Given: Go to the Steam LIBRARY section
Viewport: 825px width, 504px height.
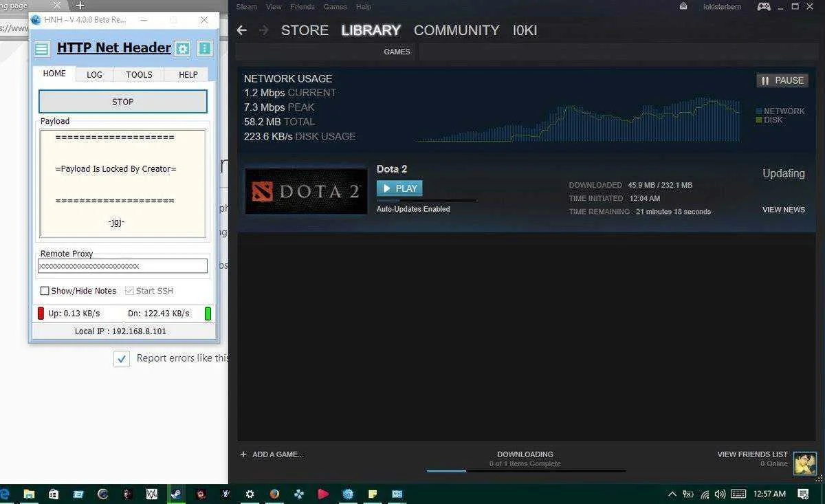Looking at the screenshot, I should pyautogui.click(x=371, y=30).
